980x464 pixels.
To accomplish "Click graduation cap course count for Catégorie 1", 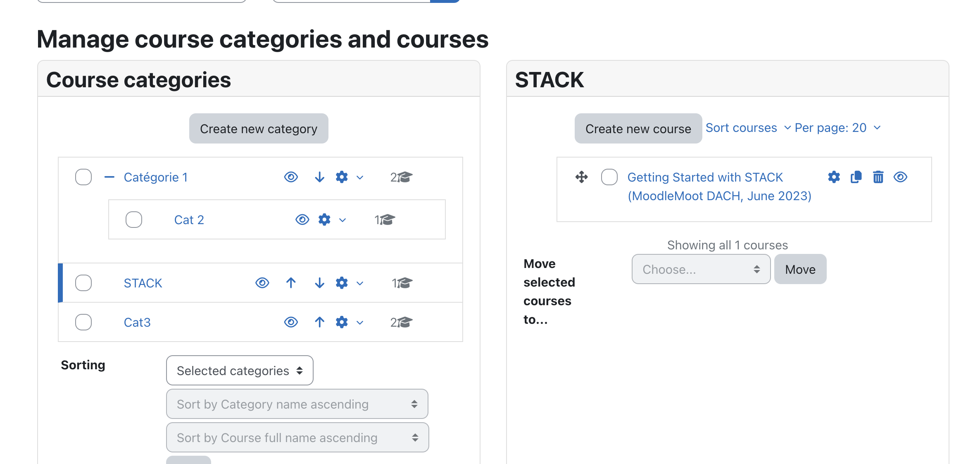I will pyautogui.click(x=401, y=177).
